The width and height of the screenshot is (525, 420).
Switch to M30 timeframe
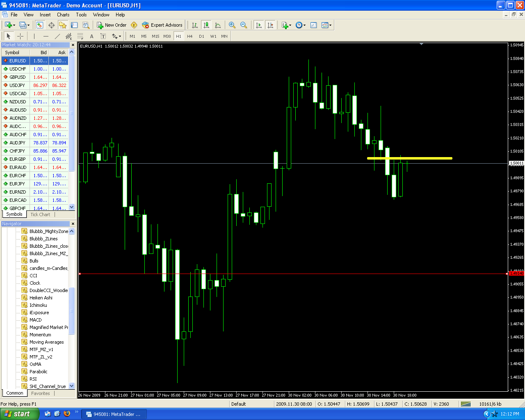click(167, 36)
